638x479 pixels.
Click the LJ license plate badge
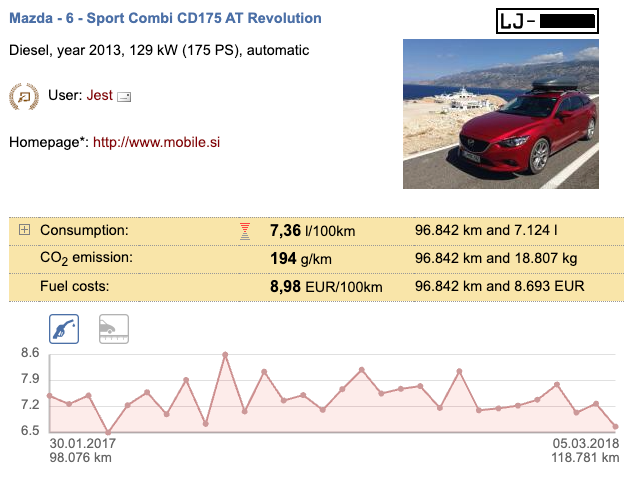547,21
